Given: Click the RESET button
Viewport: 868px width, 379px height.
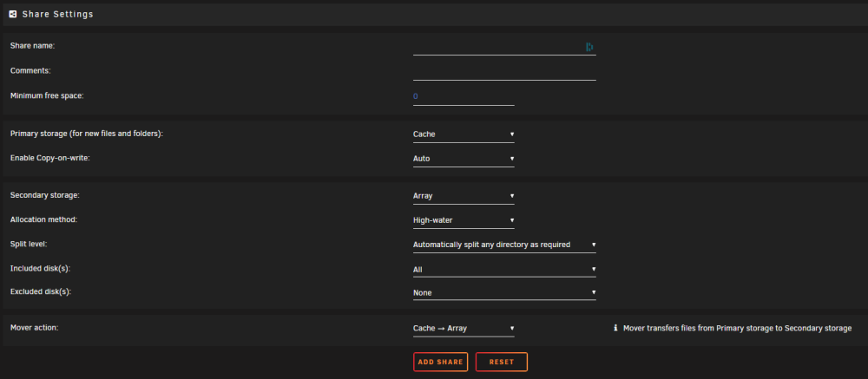Looking at the screenshot, I should pyautogui.click(x=502, y=362).
